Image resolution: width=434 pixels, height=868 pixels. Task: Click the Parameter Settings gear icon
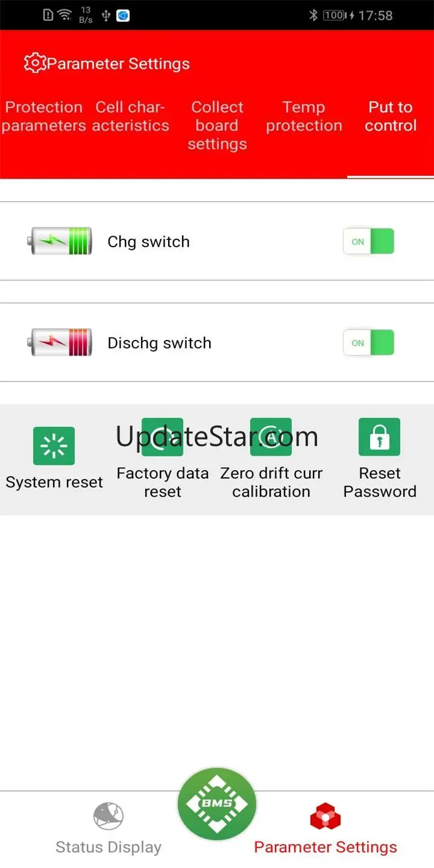[x=35, y=63]
